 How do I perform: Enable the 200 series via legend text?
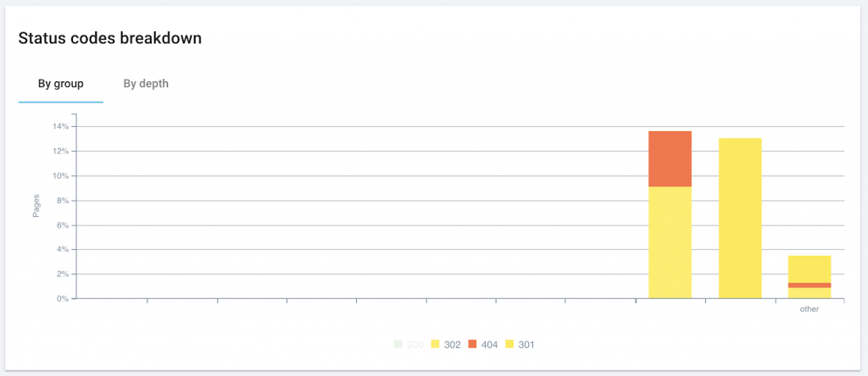pos(415,345)
